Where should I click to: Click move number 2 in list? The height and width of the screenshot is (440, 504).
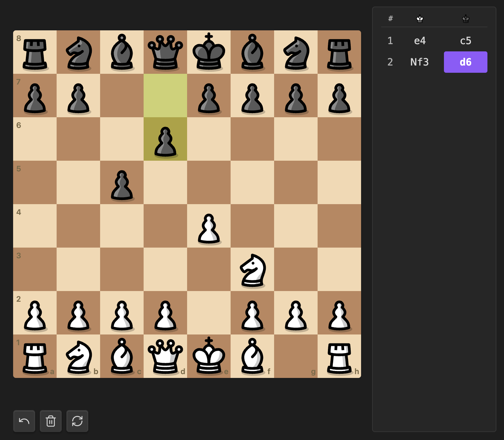click(390, 62)
